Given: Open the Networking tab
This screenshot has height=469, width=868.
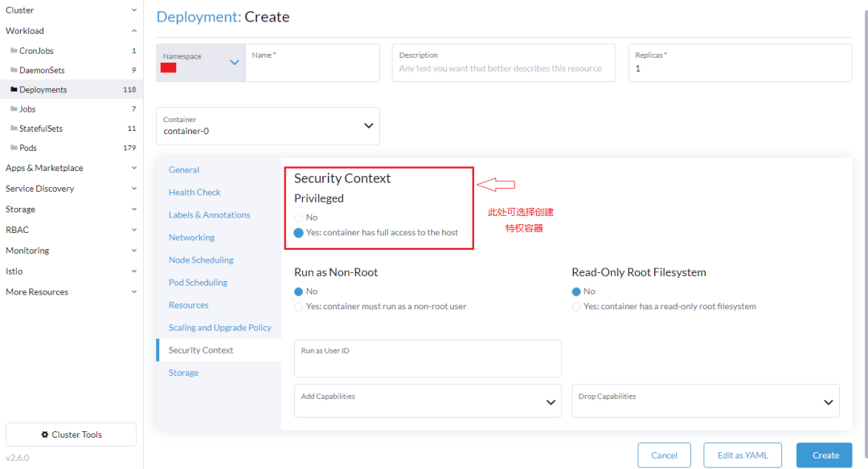Looking at the screenshot, I should pyautogui.click(x=191, y=238).
